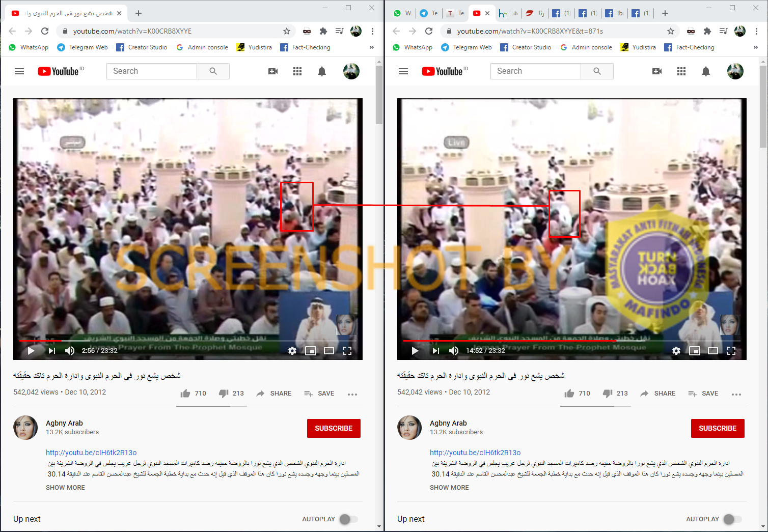This screenshot has height=532, width=768.
Task: Open video settings gear in left window
Action: (292, 351)
